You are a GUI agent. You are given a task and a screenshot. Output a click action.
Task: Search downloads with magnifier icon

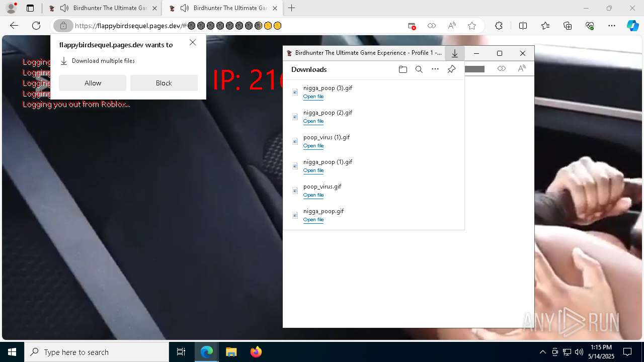pyautogui.click(x=419, y=69)
